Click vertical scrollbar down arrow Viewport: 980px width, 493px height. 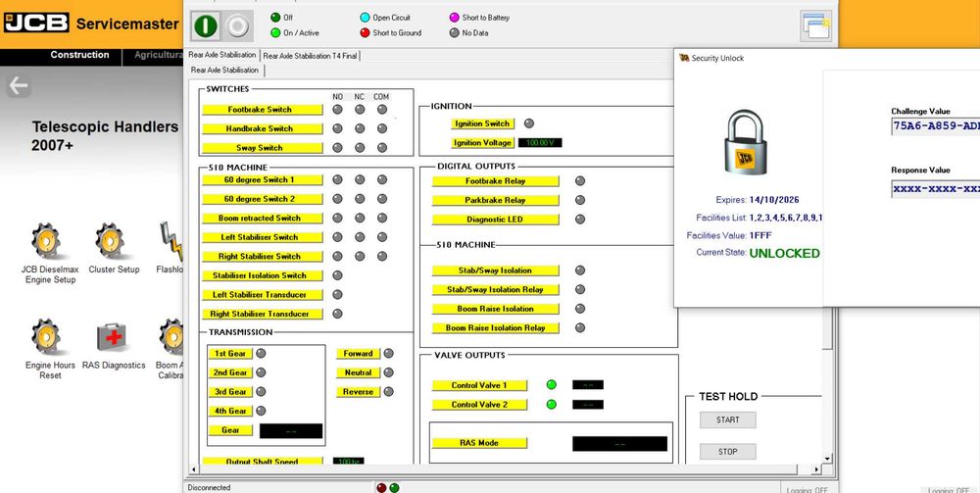pyautogui.click(x=828, y=459)
